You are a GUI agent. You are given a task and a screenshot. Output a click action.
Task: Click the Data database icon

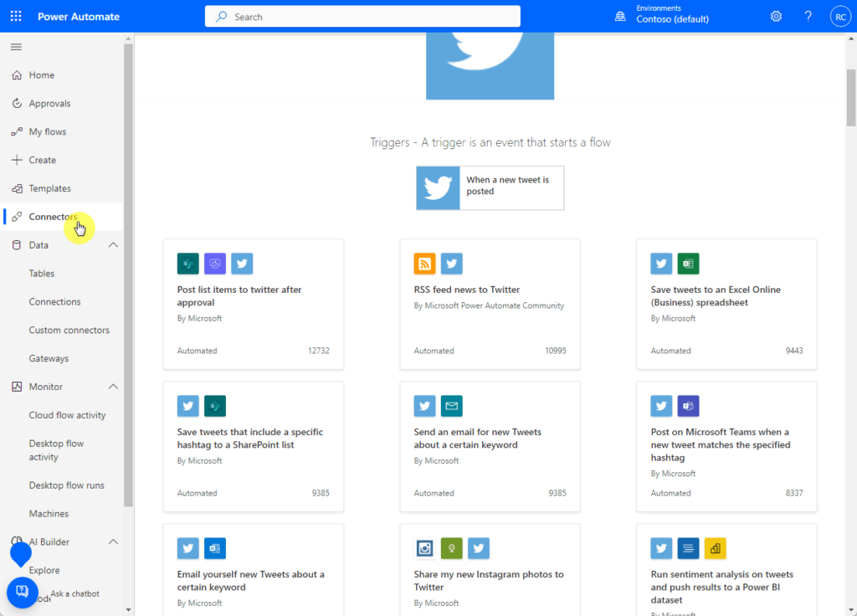17,245
